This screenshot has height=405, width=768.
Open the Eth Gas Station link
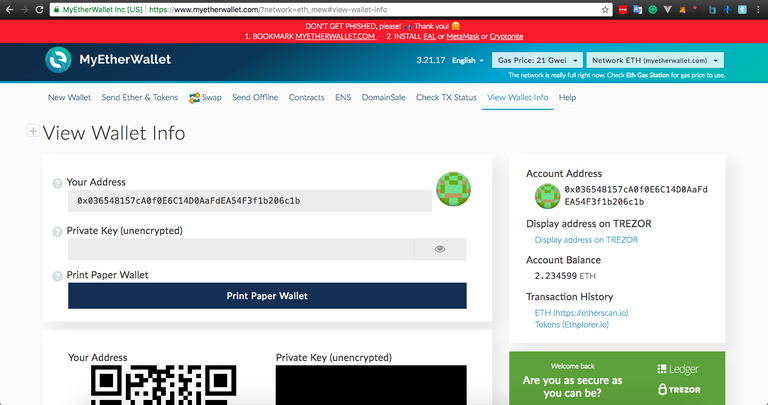tap(648, 75)
